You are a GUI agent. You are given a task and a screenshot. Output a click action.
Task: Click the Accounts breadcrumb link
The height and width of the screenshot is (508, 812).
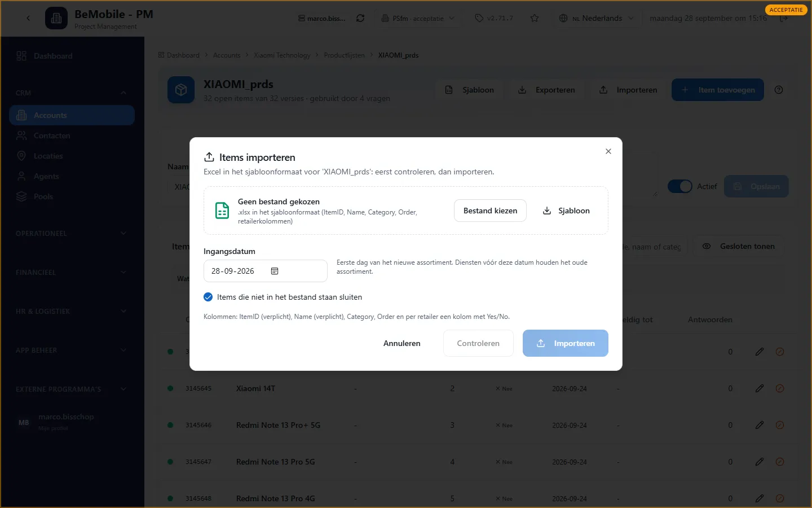coord(227,55)
